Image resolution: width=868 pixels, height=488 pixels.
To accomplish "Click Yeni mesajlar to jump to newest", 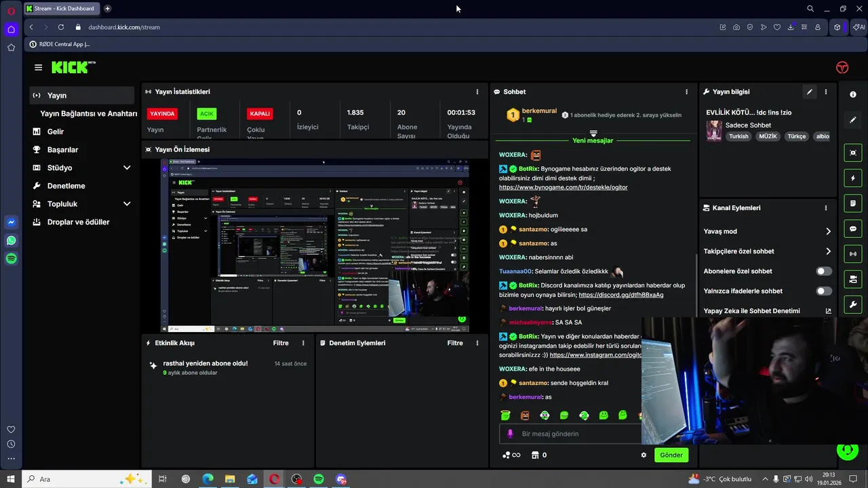I will [x=593, y=140].
